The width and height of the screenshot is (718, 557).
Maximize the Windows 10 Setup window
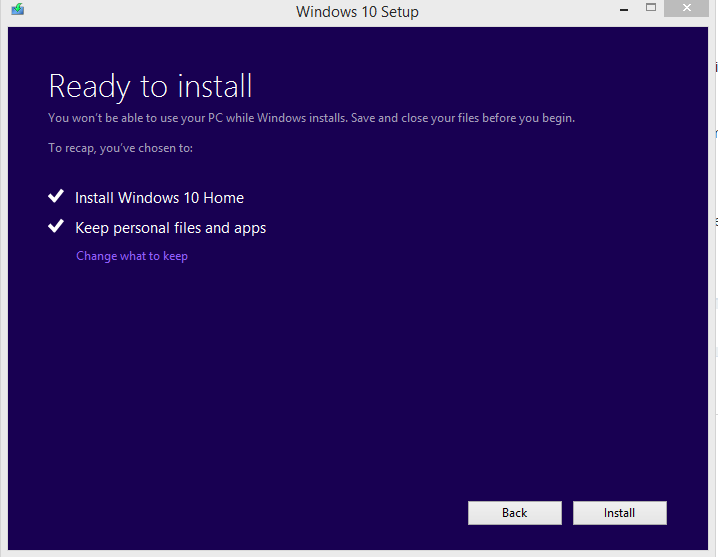pyautogui.click(x=651, y=8)
